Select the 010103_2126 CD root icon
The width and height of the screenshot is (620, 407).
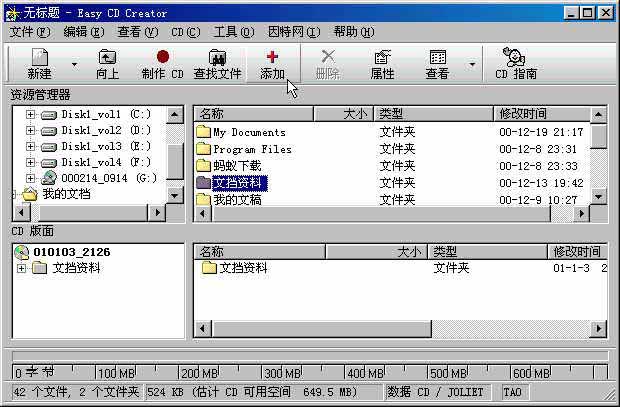(x=21, y=252)
